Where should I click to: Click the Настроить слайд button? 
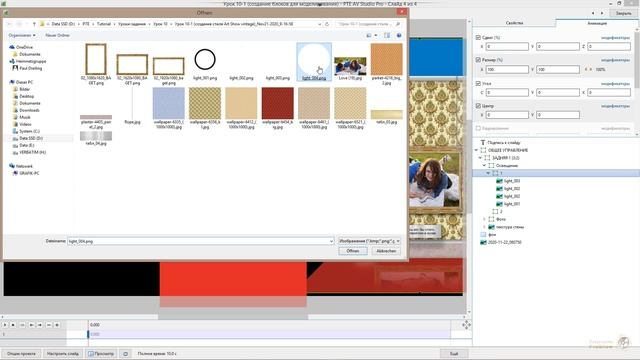pos(63,354)
